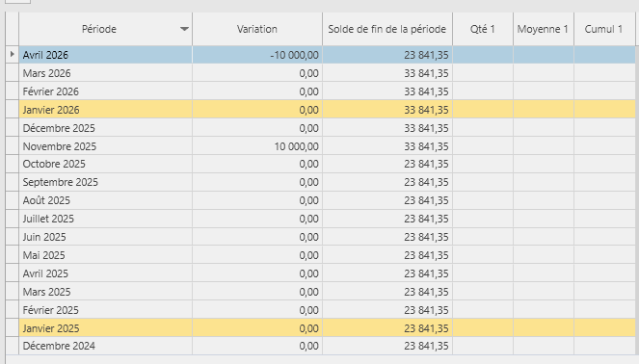Select the row indicator arrow for Avril 2026
This screenshot has width=639, height=364.
(x=13, y=55)
